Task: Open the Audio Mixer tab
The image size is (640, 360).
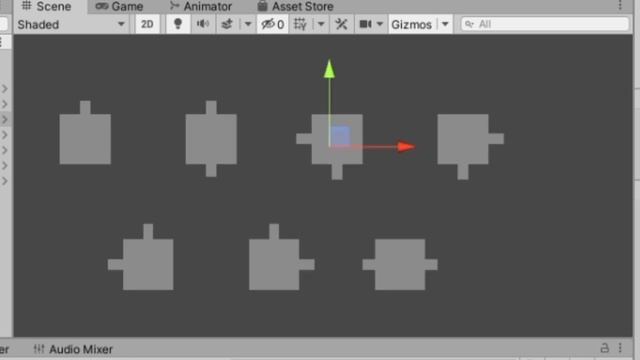Action: click(73, 349)
